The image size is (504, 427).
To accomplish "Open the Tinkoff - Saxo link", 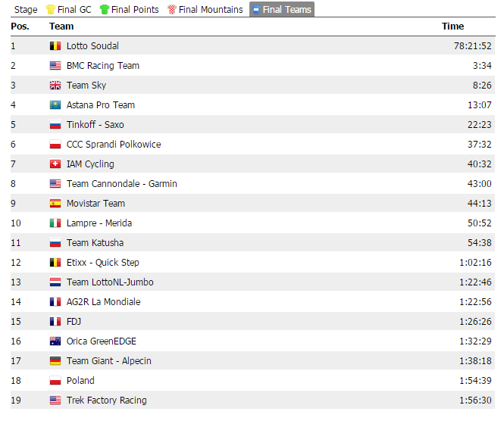I will (95, 125).
